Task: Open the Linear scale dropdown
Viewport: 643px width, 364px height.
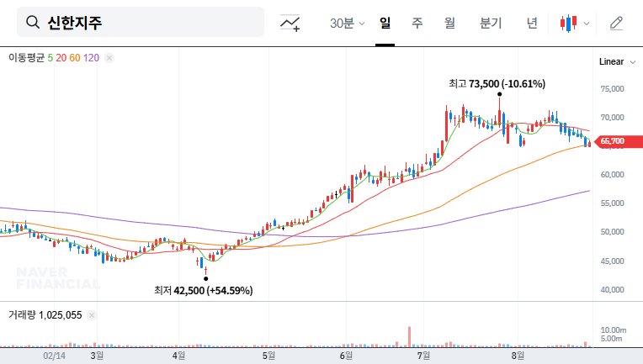Action: coord(617,62)
